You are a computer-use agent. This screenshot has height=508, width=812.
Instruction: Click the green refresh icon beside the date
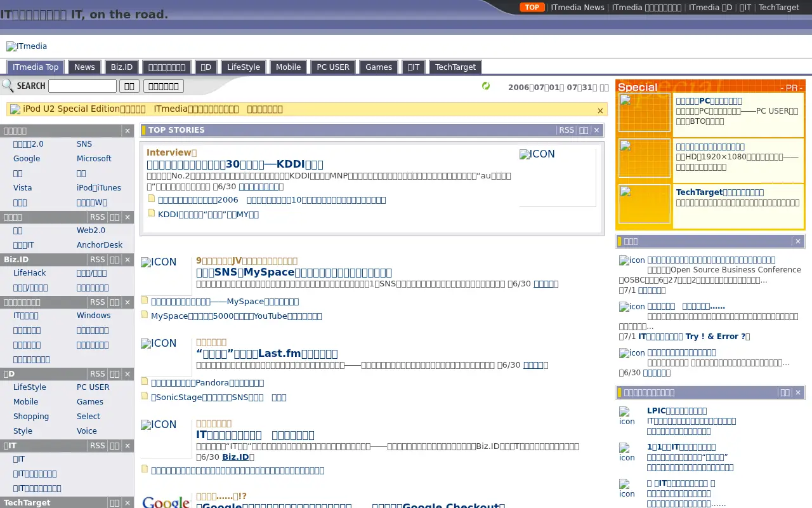[486, 86]
